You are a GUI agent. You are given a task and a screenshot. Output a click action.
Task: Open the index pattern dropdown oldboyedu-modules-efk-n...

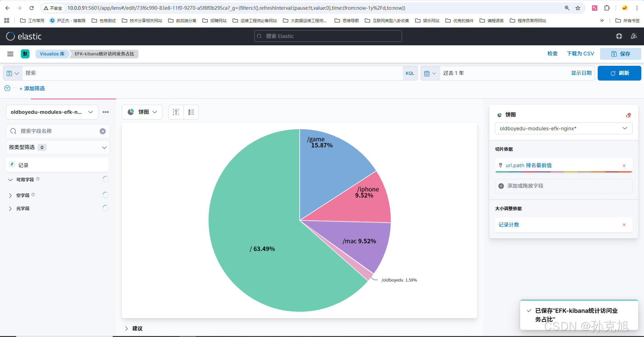[x=52, y=112]
